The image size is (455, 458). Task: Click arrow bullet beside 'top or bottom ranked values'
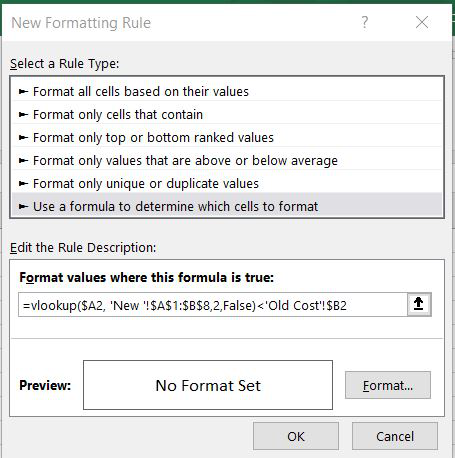point(23,138)
